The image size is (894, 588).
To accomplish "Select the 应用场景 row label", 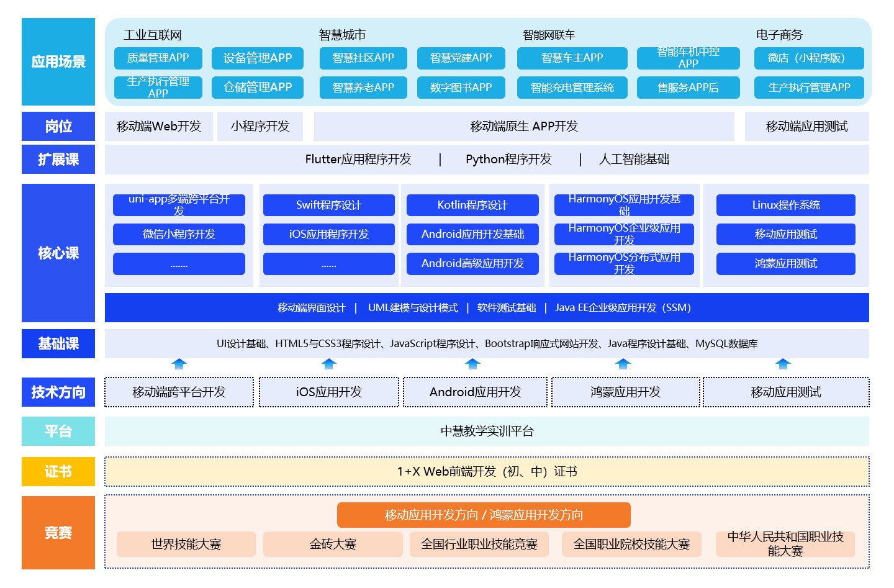I will pos(58,61).
